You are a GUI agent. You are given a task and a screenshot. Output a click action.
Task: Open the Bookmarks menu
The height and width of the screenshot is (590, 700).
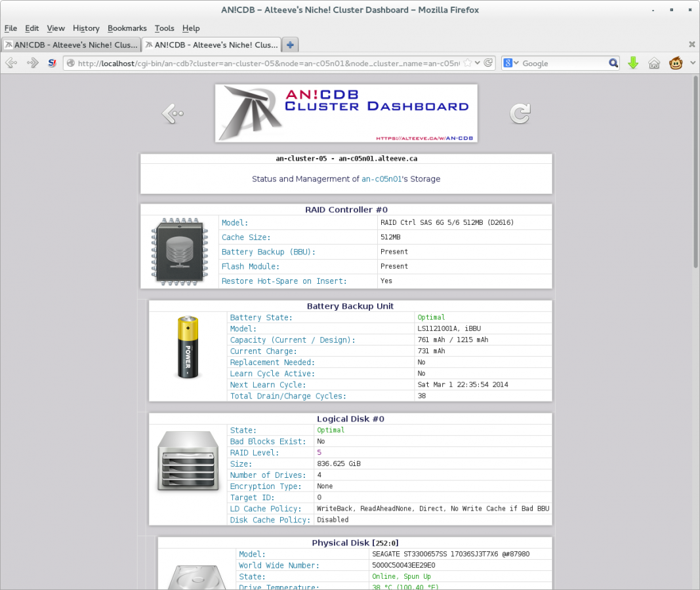click(127, 28)
